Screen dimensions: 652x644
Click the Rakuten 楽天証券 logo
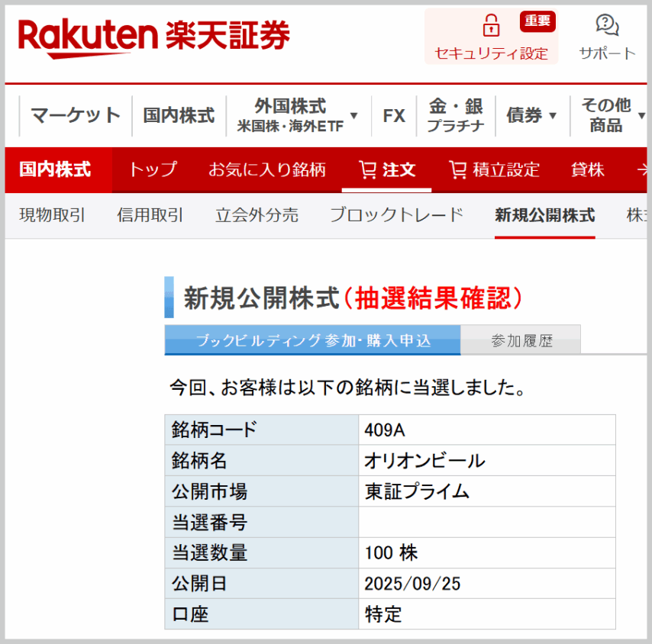[153, 37]
